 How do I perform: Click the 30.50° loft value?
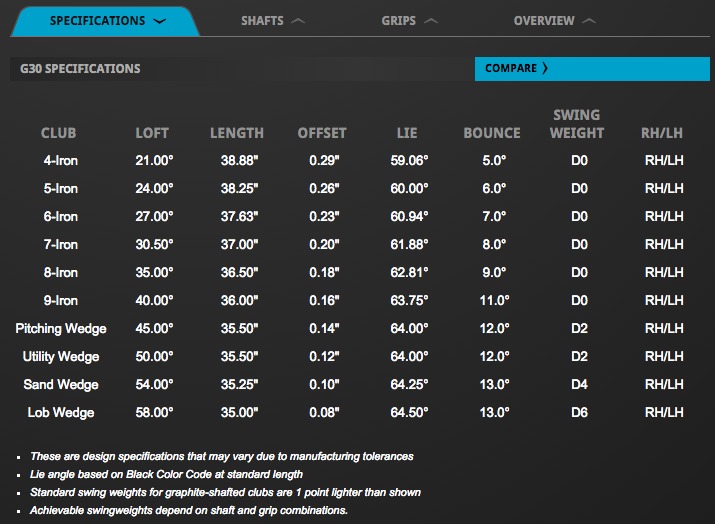point(154,245)
